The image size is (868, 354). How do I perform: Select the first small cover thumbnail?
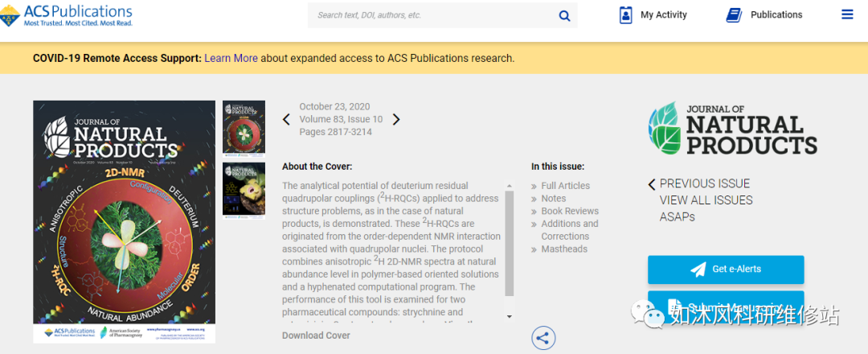pyautogui.click(x=244, y=129)
